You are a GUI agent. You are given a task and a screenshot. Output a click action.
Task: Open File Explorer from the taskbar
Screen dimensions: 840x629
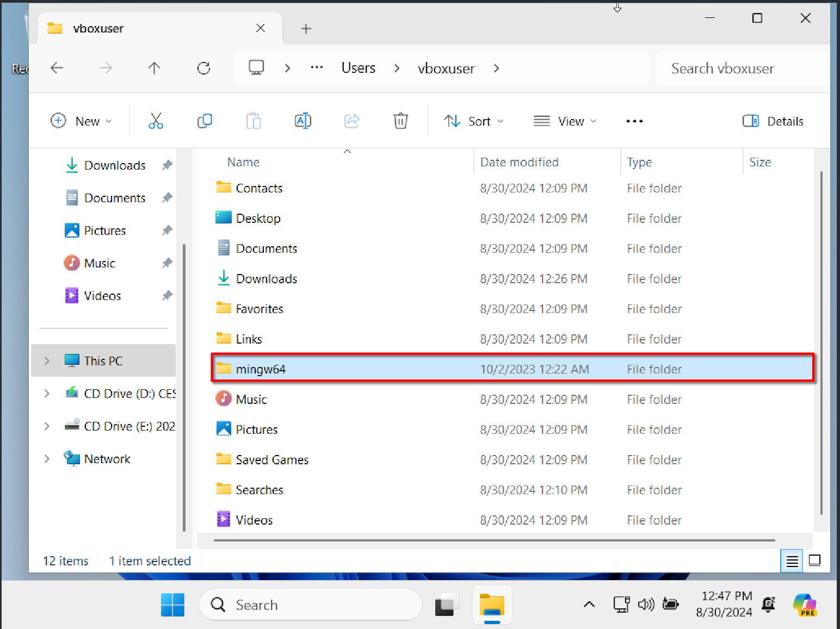[x=492, y=605]
